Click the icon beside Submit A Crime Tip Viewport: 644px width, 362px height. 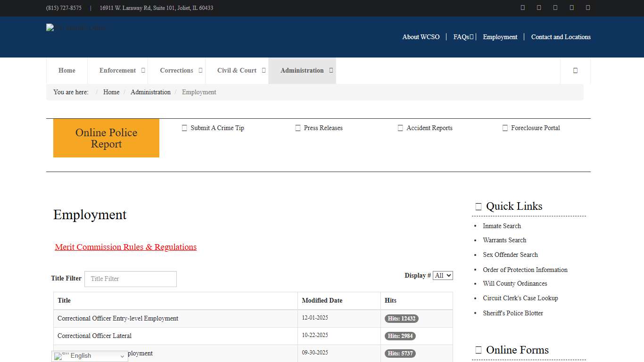184,128
